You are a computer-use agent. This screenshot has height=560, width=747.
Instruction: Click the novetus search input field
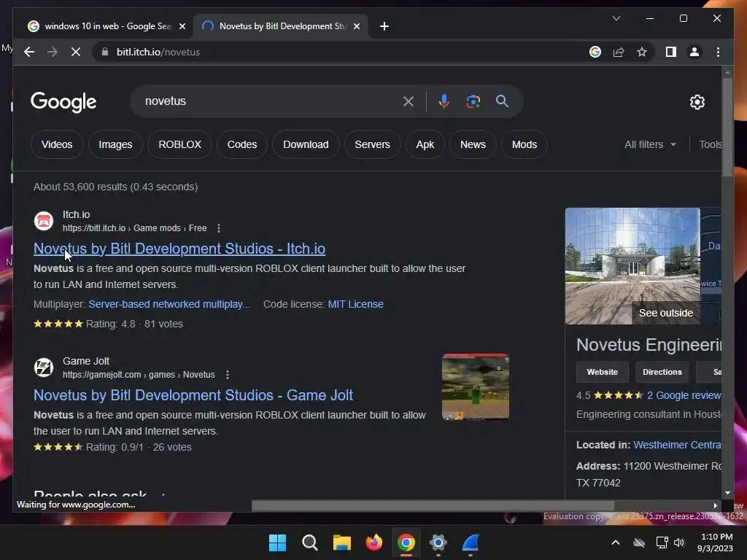pos(269,101)
